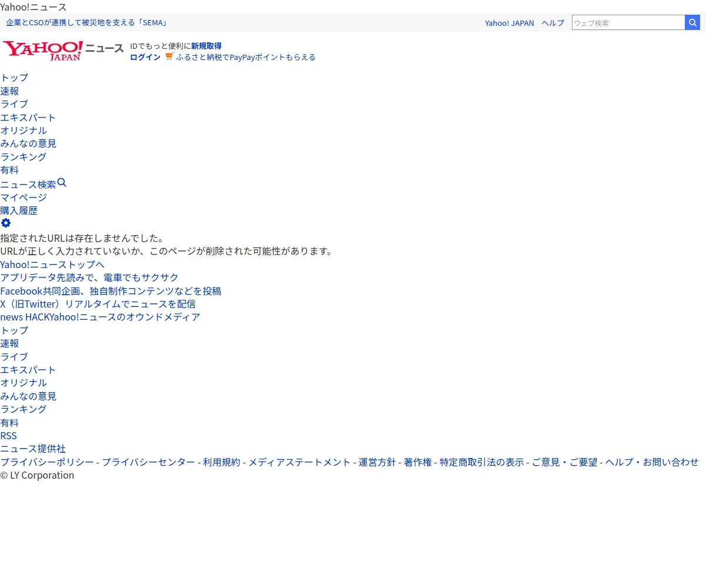Select オリジナル in the header navigation
This screenshot has width=706, height=588.
click(x=24, y=131)
